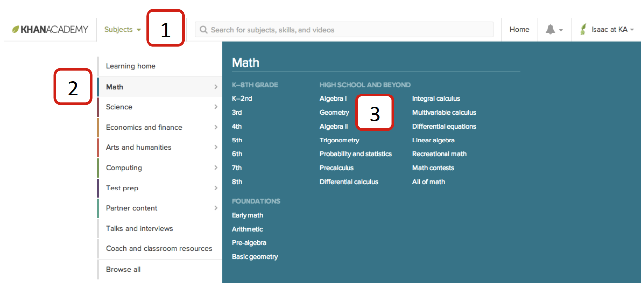The width and height of the screenshot is (644, 285).
Task: Click the Math panel heading
Action: point(246,63)
